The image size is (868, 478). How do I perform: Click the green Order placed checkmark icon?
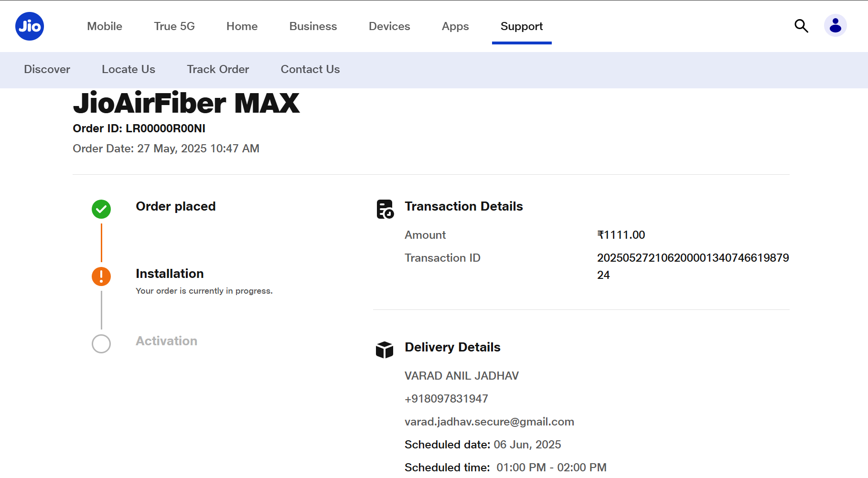point(101,209)
